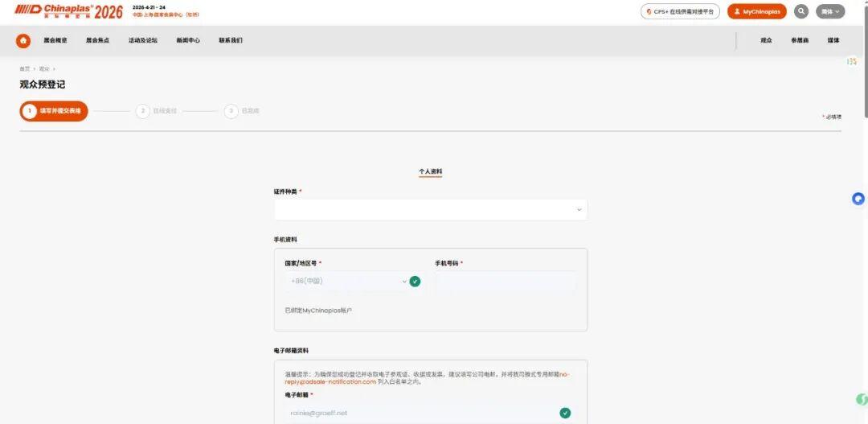Switch to the 媒体 tab
The width and height of the screenshot is (868, 424).
pos(833,40)
